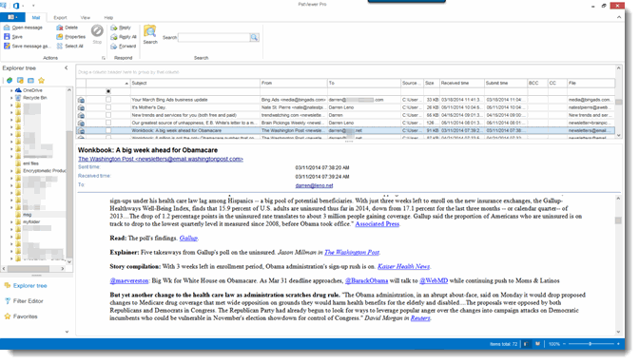This screenshot has width=639, height=364.
Task: Click envelope icon of Mother's Day row
Action: point(81,107)
